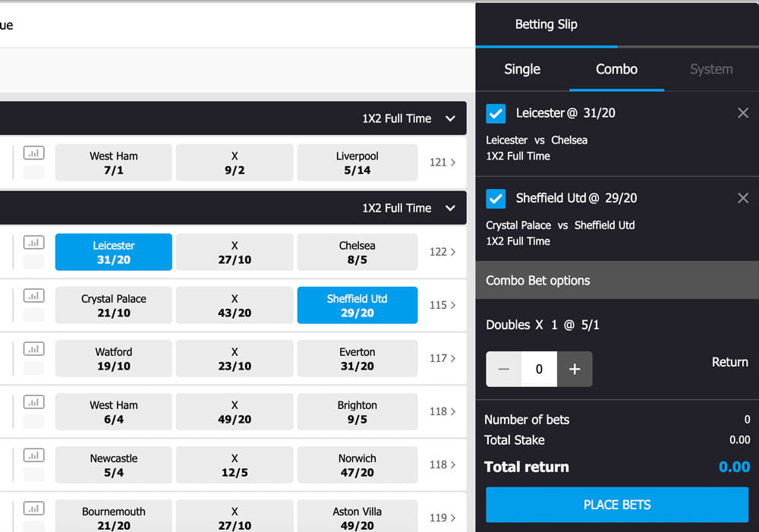Screen dimensions: 759x532
Task: Click the Combo Bet options header
Action: coord(617,280)
